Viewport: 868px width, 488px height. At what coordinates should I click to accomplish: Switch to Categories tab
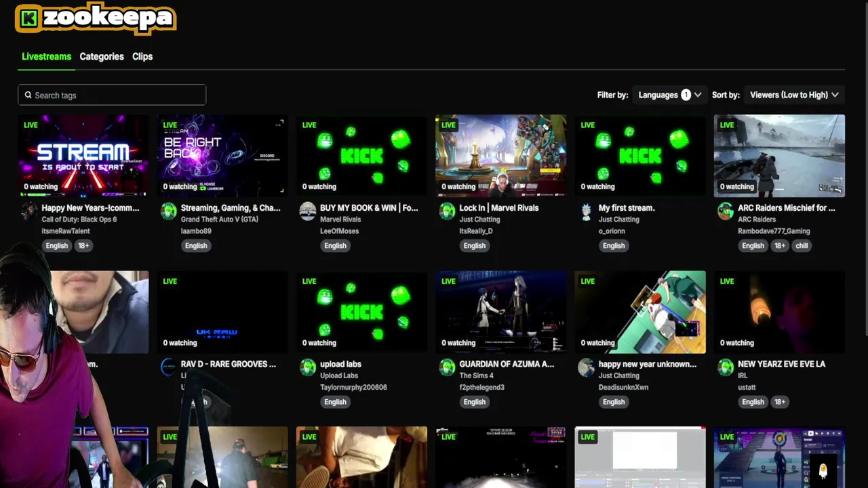pos(102,56)
